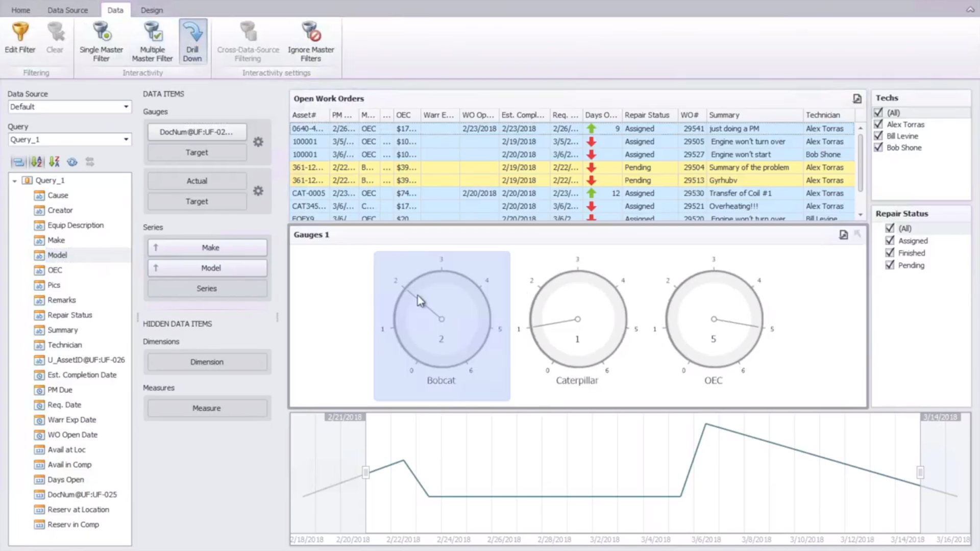
Task: Enable Multiple Master Filter mode
Action: click(152, 33)
